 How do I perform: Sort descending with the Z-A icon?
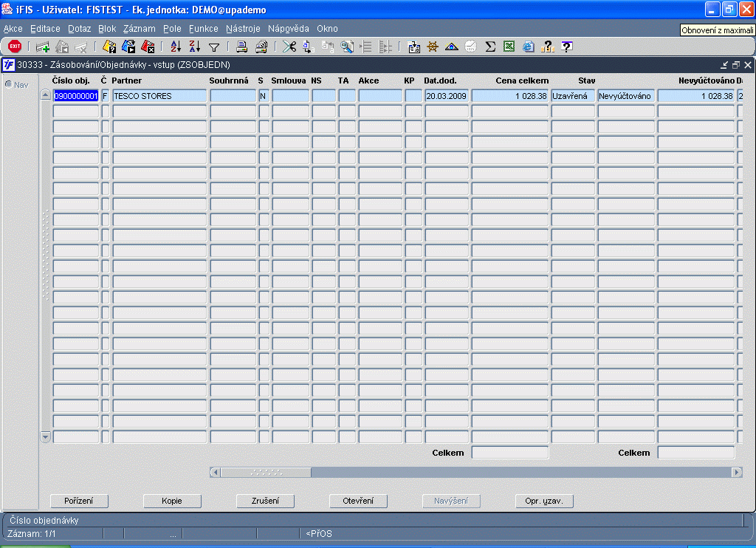[195, 47]
